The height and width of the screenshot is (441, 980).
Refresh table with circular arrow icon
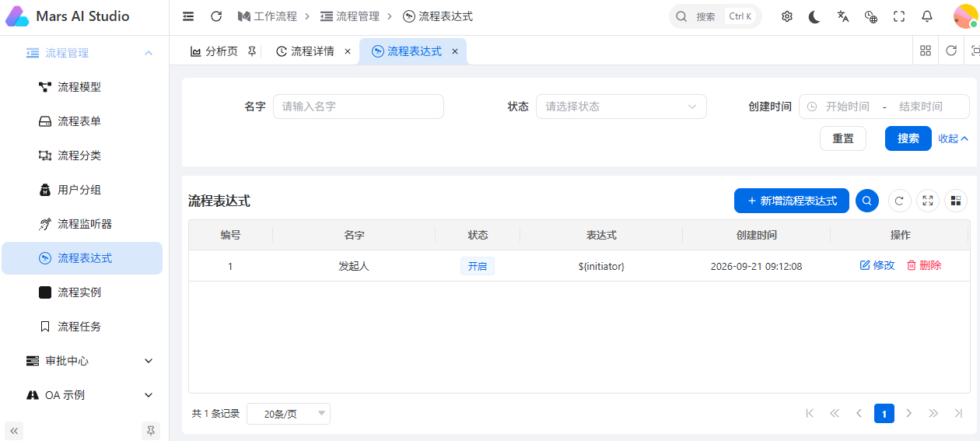(900, 201)
